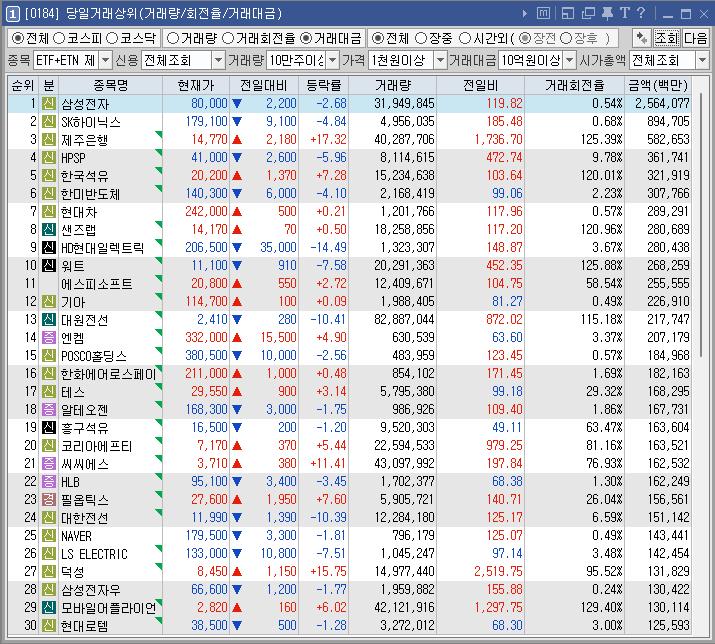Click the teal badge icon for 모바일어플라이언스

[x=48, y=608]
